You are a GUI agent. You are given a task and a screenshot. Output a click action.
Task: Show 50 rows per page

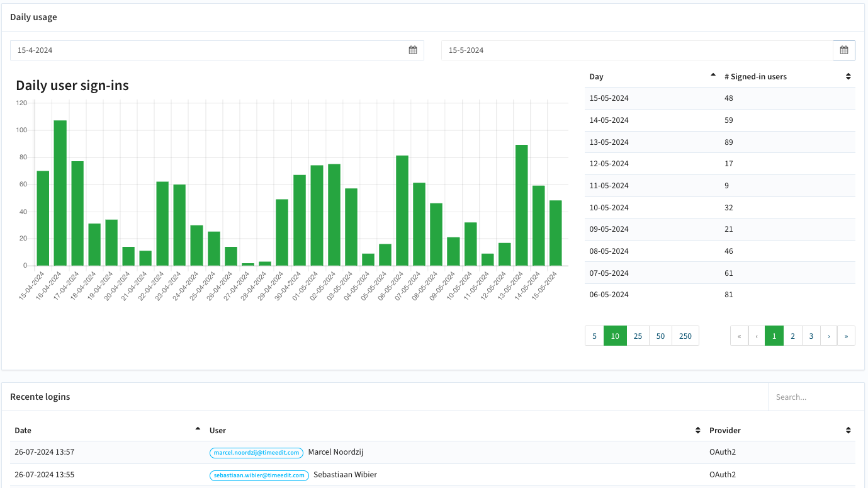tap(660, 336)
